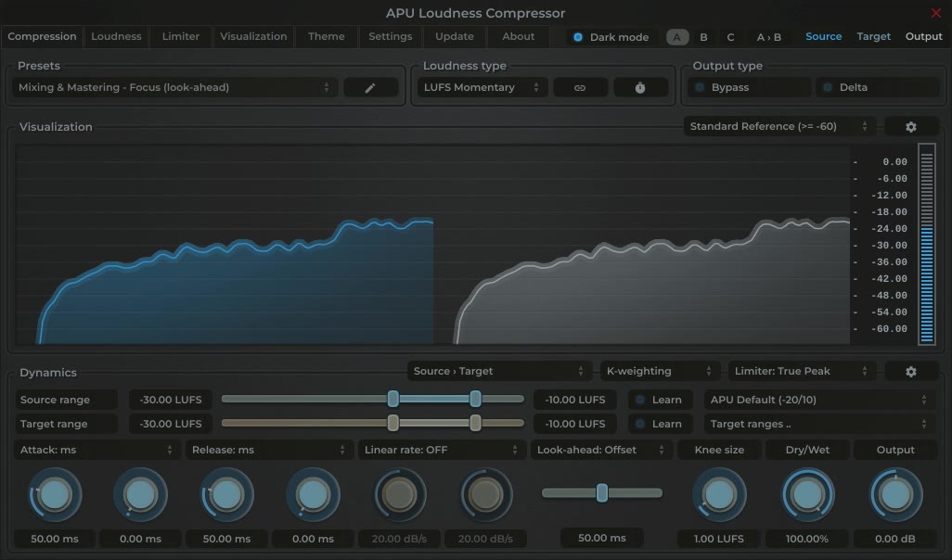Click the Knee size label button
Screen dimensions: 952x560
tap(719, 451)
